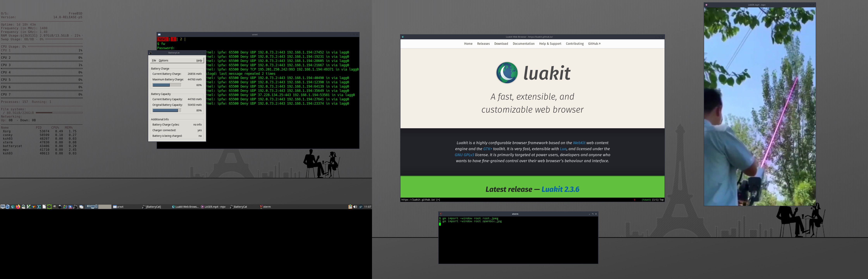Activate urxvt window from taskbar
Viewport: 868px width, 279px height.
[126, 207]
